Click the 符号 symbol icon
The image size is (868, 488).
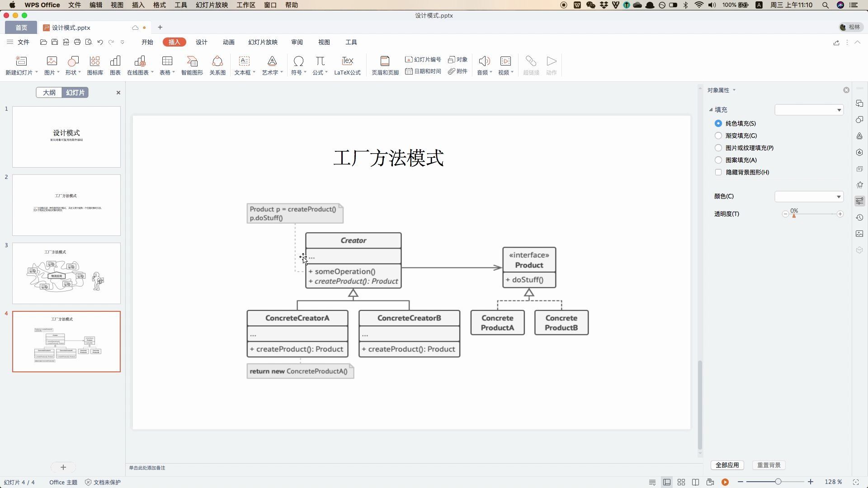298,61
